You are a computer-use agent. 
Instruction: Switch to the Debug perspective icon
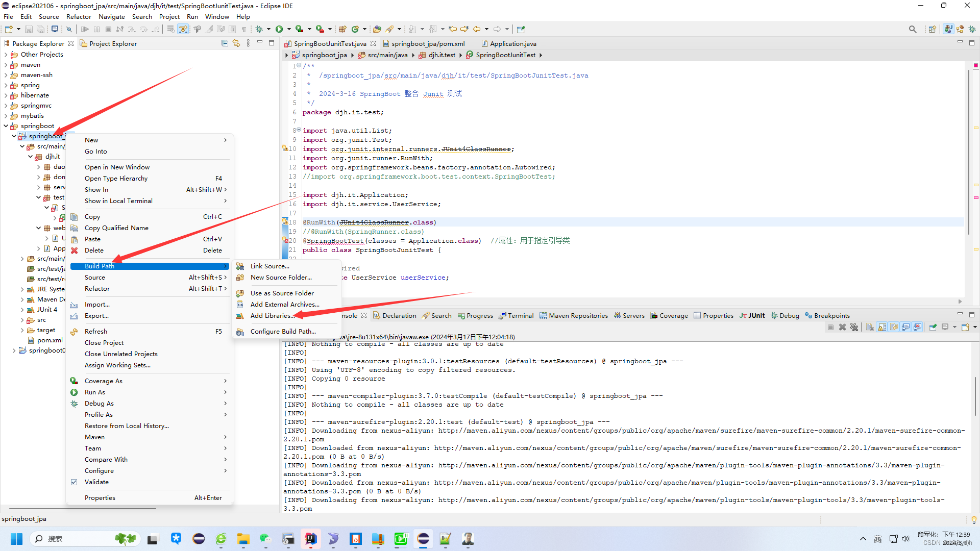[972, 29]
